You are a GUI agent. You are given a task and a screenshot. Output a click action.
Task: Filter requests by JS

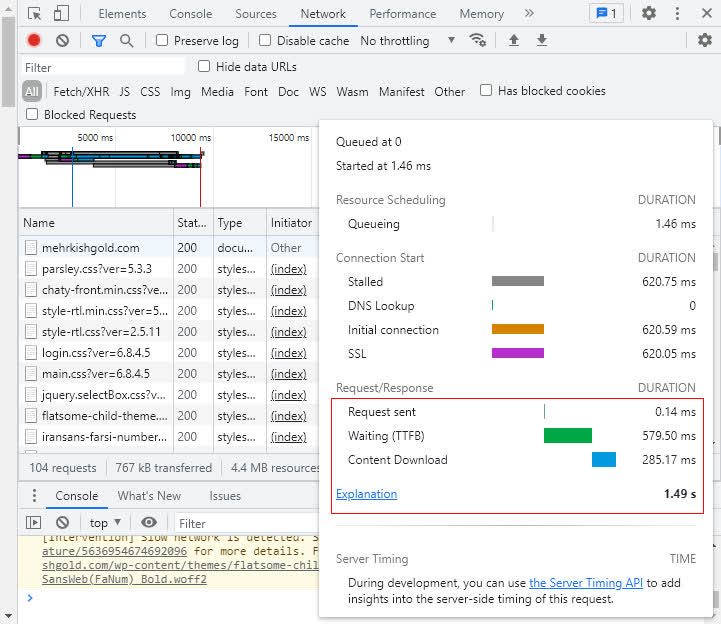125,92
